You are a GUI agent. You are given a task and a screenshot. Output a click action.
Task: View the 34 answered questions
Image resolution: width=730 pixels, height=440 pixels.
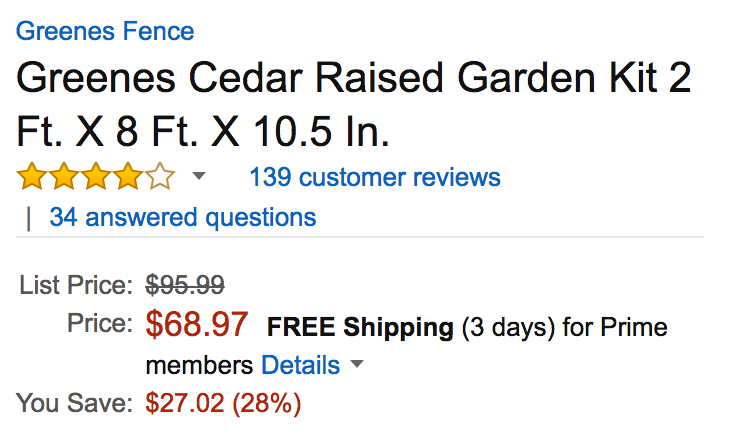182,217
